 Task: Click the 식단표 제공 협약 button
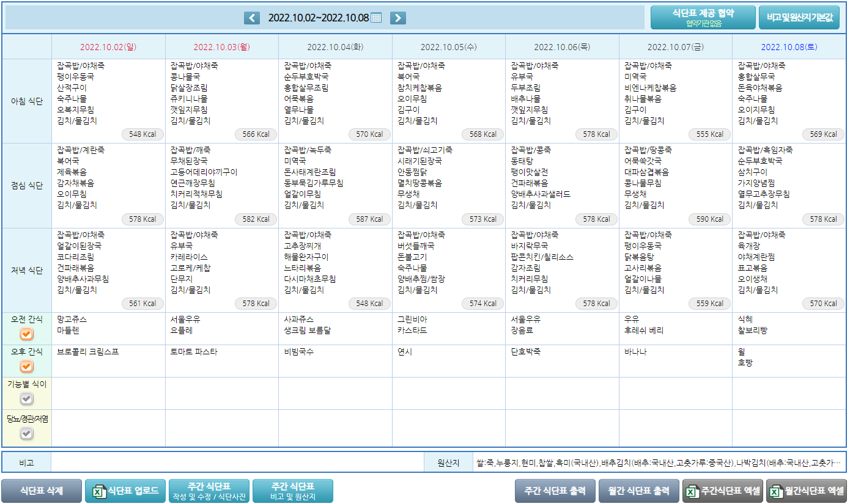coord(703,18)
